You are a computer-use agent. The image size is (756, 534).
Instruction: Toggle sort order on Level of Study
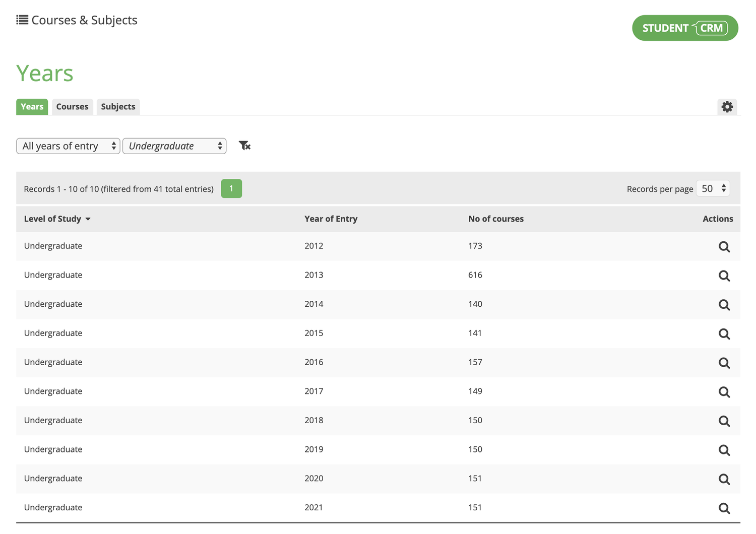pyautogui.click(x=57, y=219)
